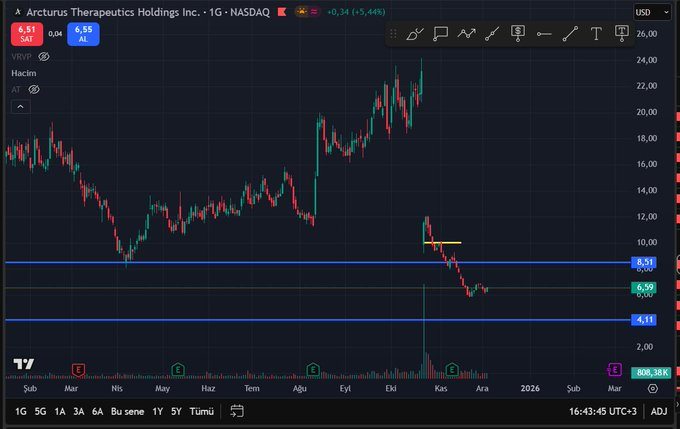Switch range to 5G
680x429 pixels.
[40, 411]
